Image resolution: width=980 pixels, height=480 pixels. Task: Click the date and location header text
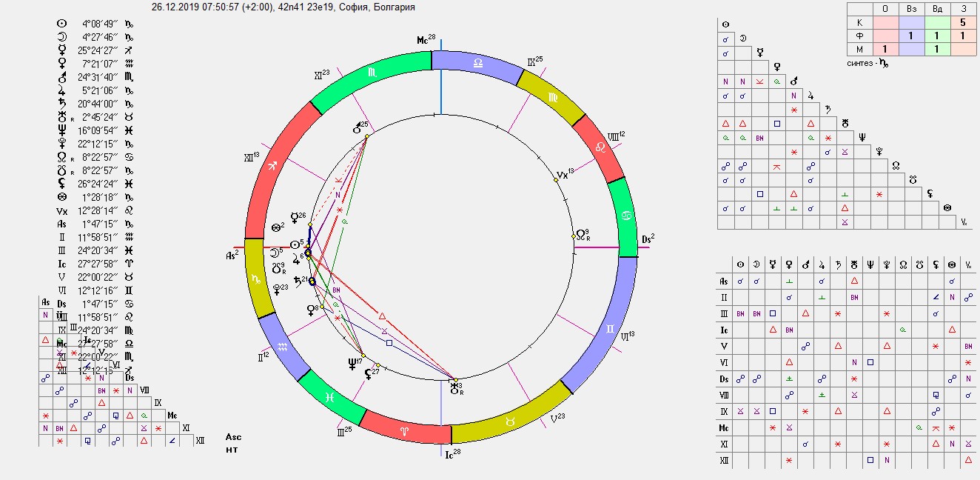coord(283,7)
